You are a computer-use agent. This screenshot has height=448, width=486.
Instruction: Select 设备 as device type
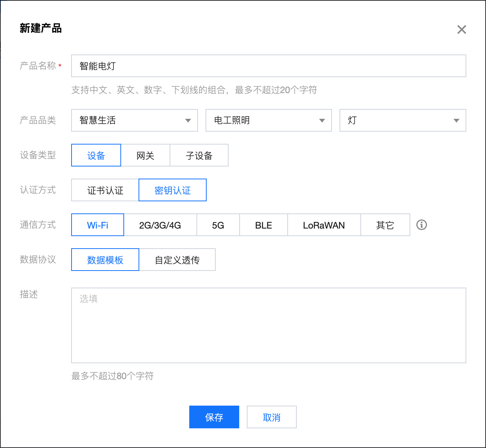point(96,155)
